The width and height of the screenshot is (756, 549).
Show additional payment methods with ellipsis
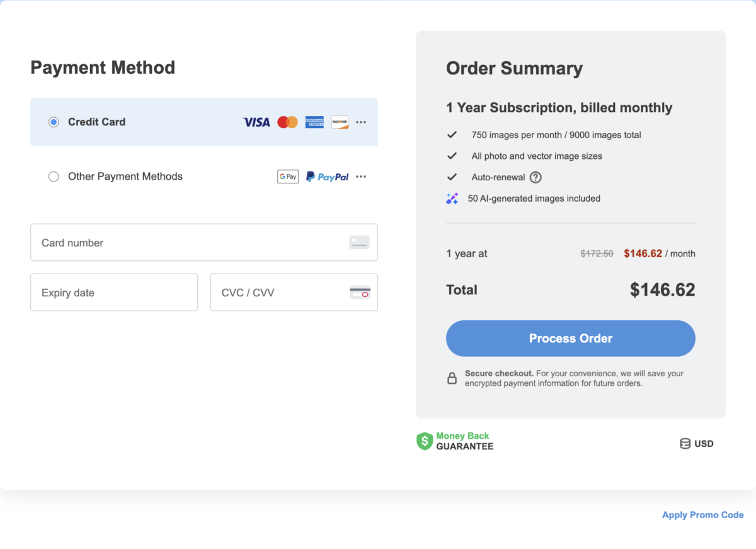pos(360,176)
